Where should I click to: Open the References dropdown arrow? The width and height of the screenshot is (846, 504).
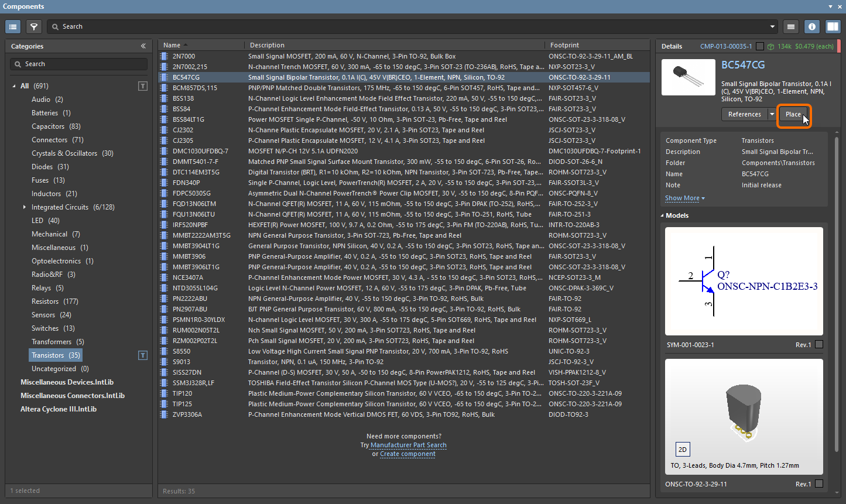(x=772, y=114)
